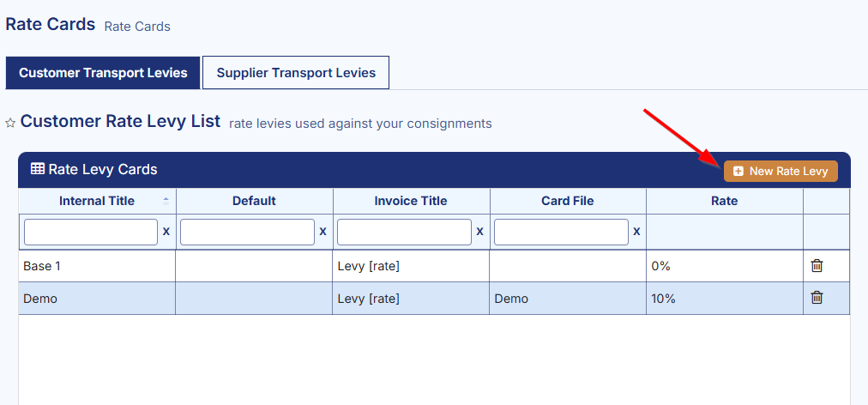Clear the Default filter with x
The width and height of the screenshot is (868, 405).
pyautogui.click(x=322, y=232)
